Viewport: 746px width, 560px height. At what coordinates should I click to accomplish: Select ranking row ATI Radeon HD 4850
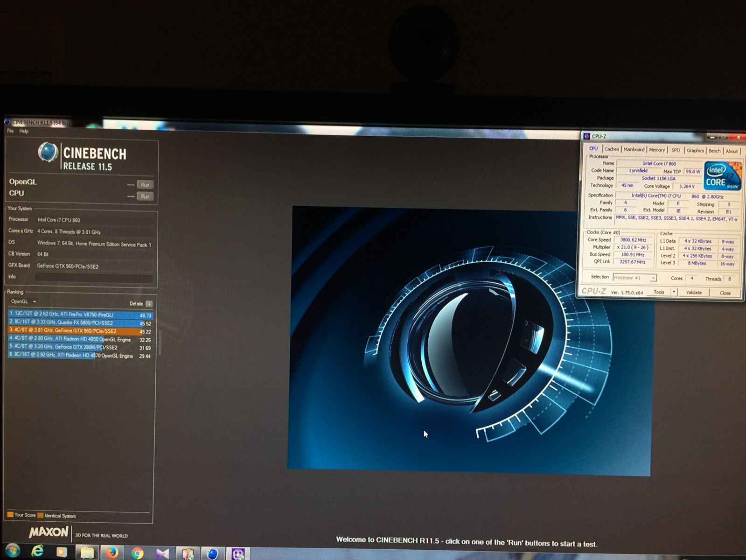point(80,339)
